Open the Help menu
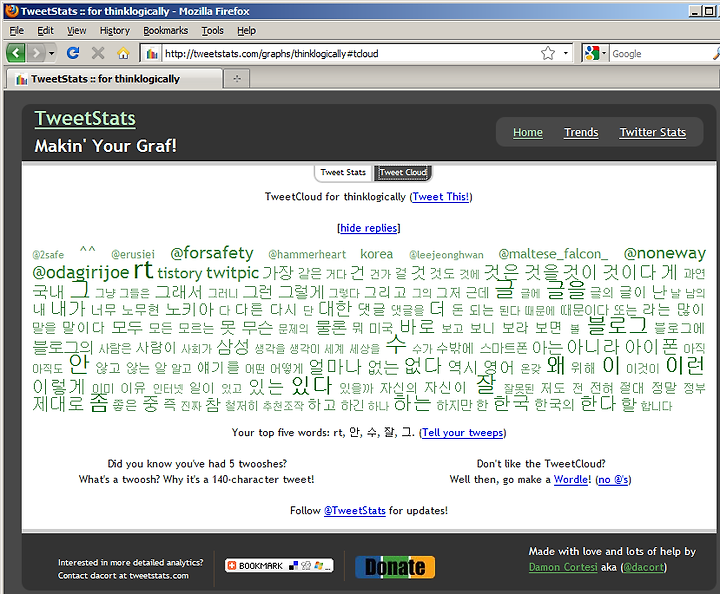This screenshot has height=594, width=720. [x=247, y=31]
